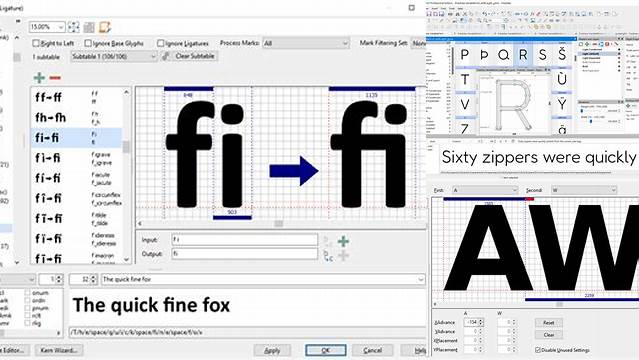Screen dimensions: 639x360
Task: Select the Y glyph cell in the glyph grid
Action: tap(562, 104)
